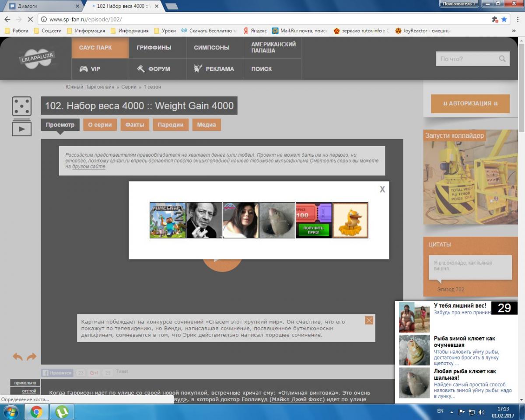The width and height of the screenshot is (525, 420).
Task: Go to previous episode with left orange arrow
Action: [x=17, y=357]
